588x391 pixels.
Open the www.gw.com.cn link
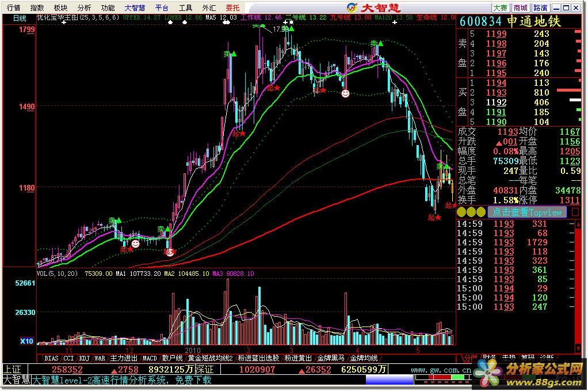pyautogui.click(x=441, y=370)
